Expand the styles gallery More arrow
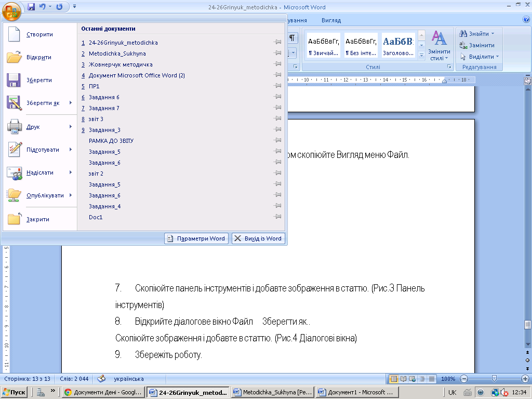Image resolution: width=532 pixels, height=399 pixels. click(x=421, y=55)
